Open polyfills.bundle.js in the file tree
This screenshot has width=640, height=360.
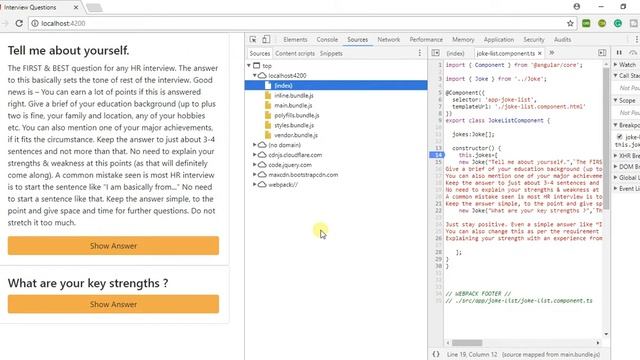pos(296,116)
